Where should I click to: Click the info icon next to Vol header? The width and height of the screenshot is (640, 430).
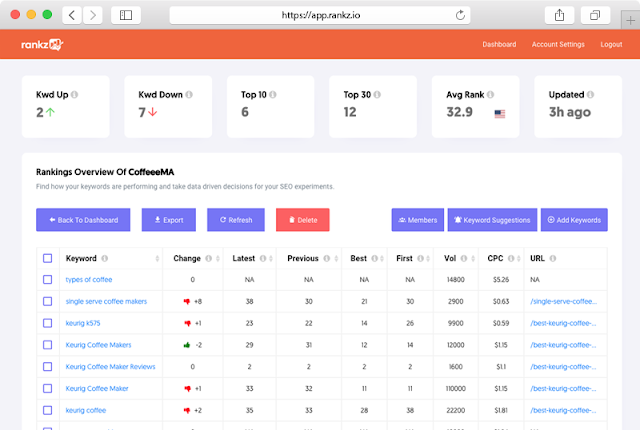[464, 258]
